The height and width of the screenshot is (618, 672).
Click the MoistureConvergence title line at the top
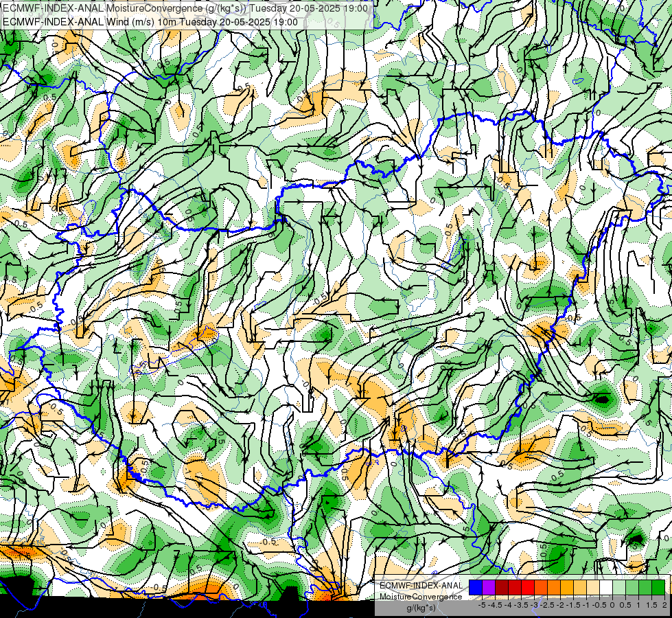tap(185, 8)
